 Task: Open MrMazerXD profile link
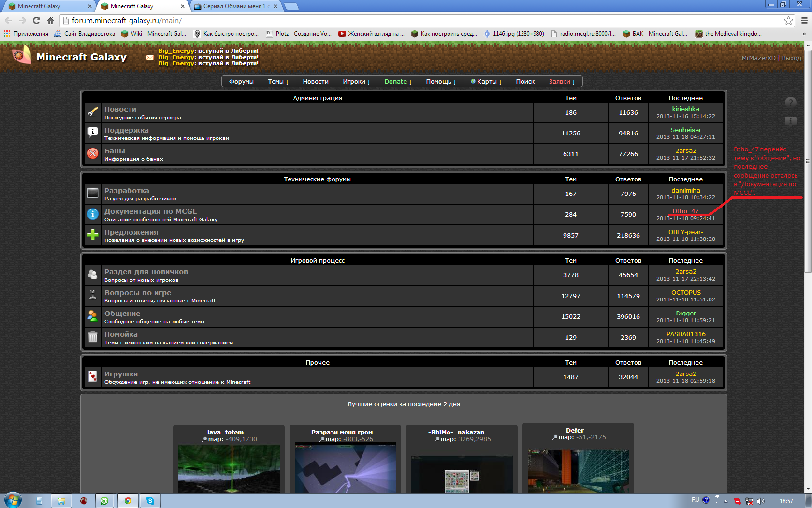(758, 58)
